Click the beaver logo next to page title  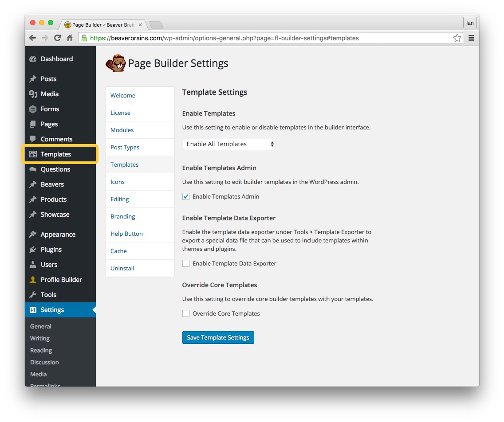116,63
